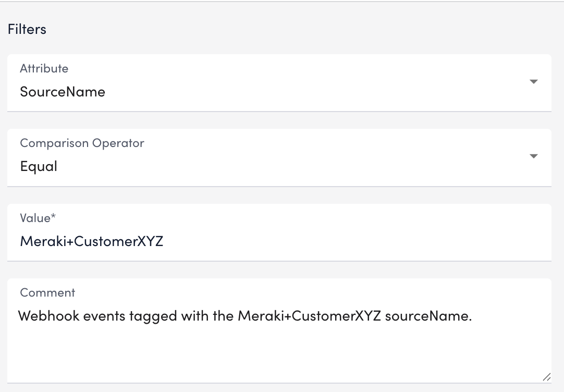Click the Comment field label
This screenshot has width=564, height=392.
(x=47, y=292)
